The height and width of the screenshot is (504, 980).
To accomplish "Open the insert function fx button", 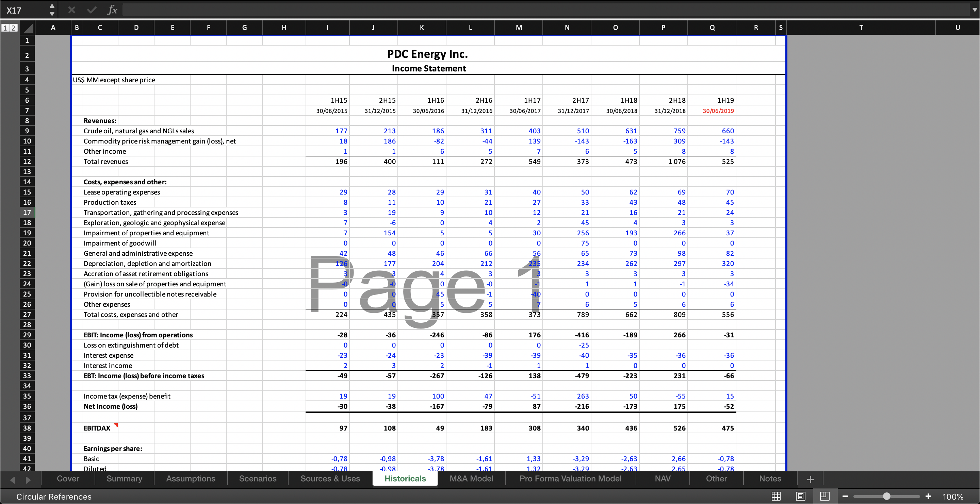I will pos(112,10).
